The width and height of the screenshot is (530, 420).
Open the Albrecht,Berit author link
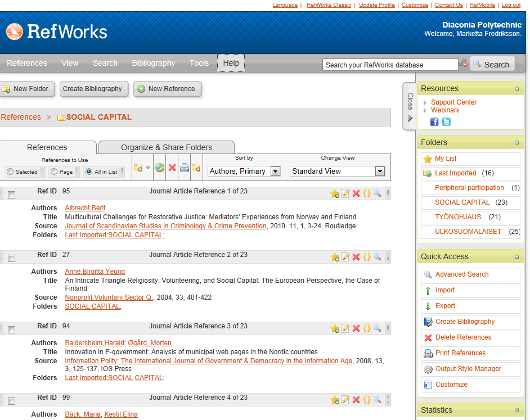tap(85, 208)
